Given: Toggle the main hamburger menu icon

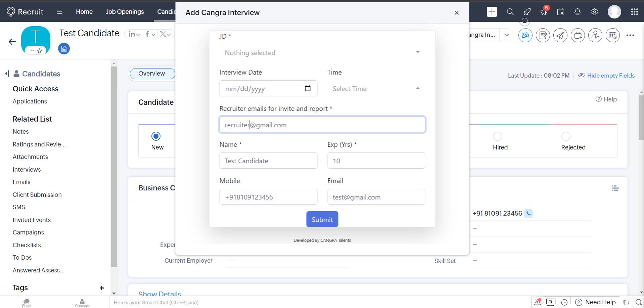Looking at the screenshot, I should 59,12.
